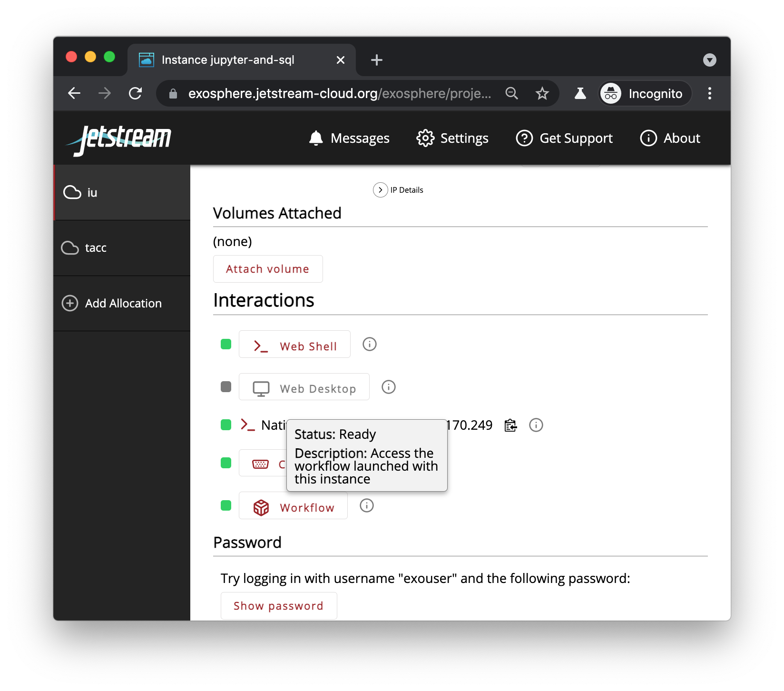Viewport: 784px width, 691px height.
Task: Click the tab list dropdown arrow
Action: (x=709, y=59)
